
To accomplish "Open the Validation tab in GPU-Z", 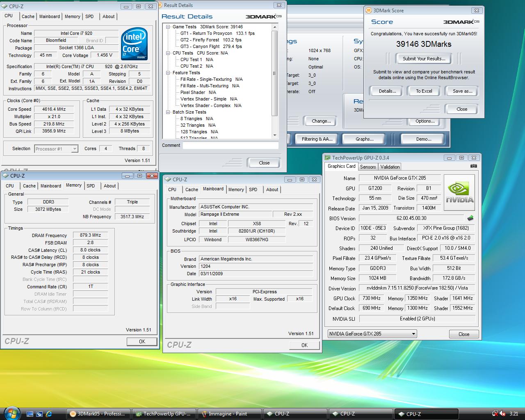I will [390, 167].
